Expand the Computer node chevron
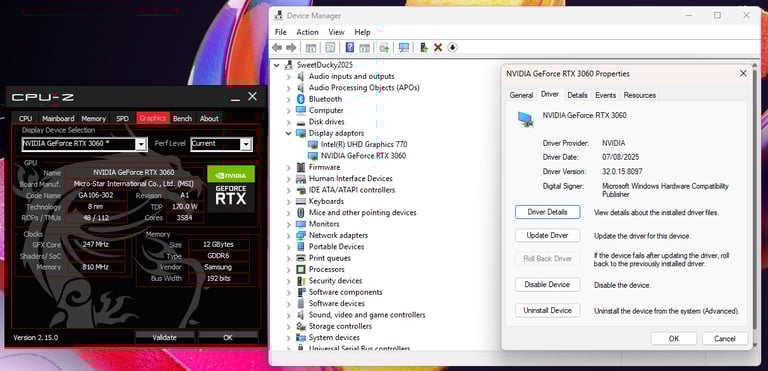The image size is (768, 371). click(x=288, y=111)
